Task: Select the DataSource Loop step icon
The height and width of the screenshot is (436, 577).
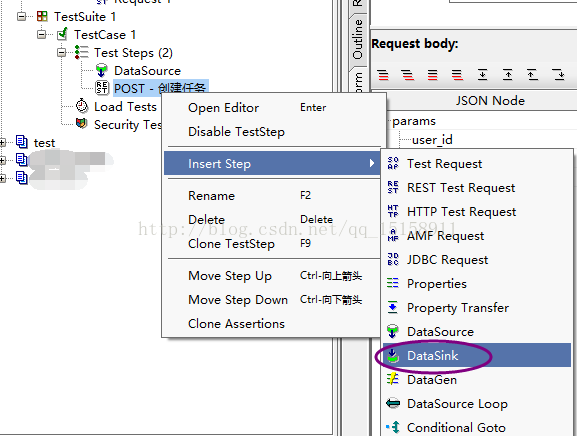Action: pos(393,403)
